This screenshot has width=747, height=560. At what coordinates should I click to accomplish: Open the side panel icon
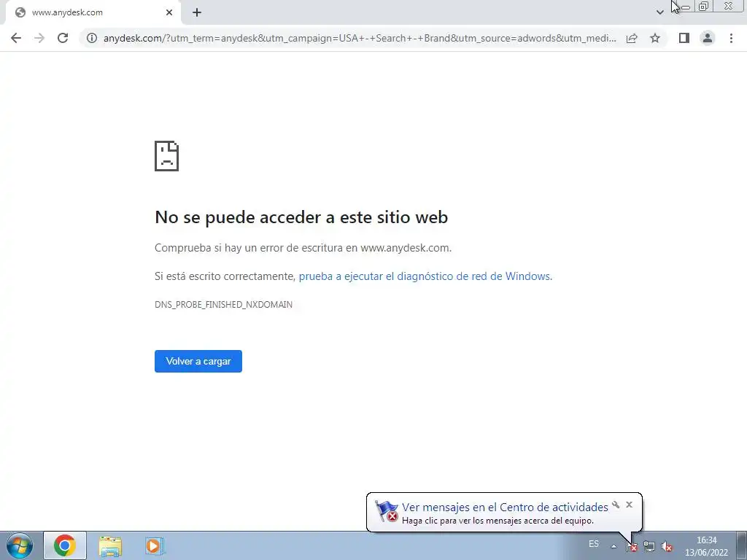tap(684, 38)
